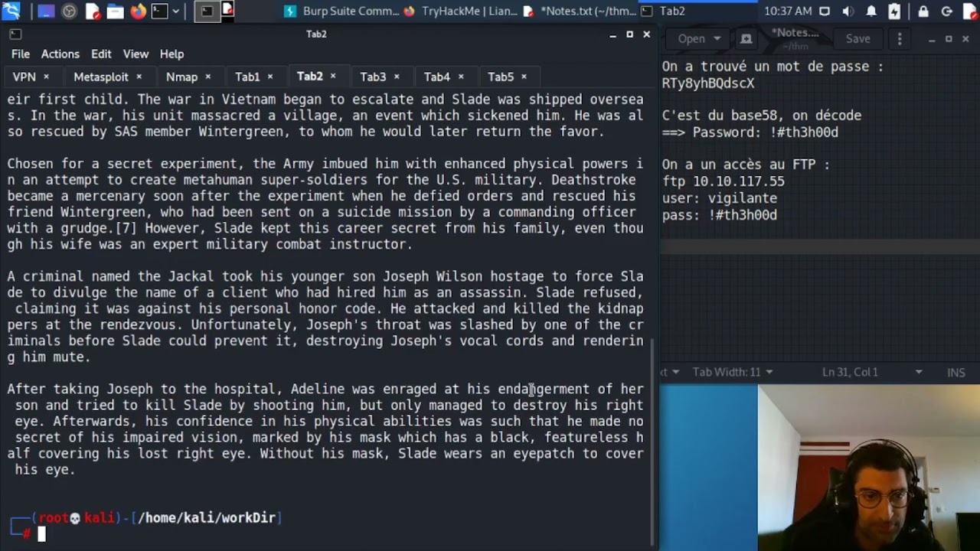Viewport: 980px width, 551px height.
Task: Open the text editor launcher in the panel
Action: (x=93, y=11)
